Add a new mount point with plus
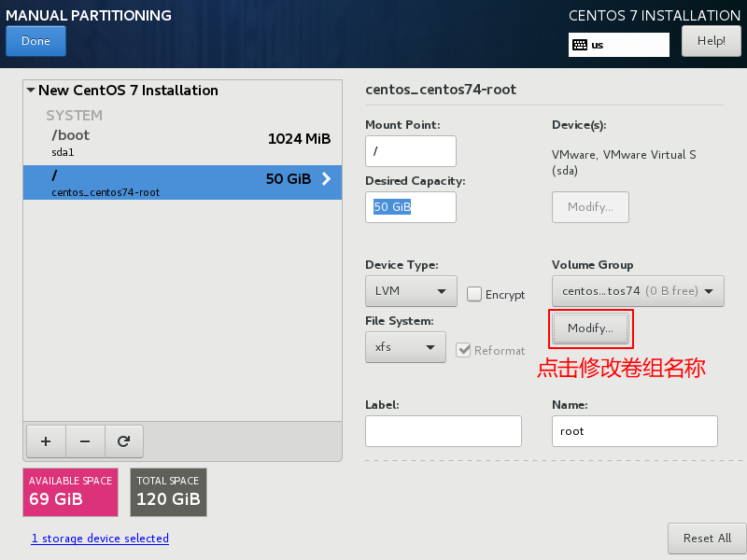 [x=46, y=441]
